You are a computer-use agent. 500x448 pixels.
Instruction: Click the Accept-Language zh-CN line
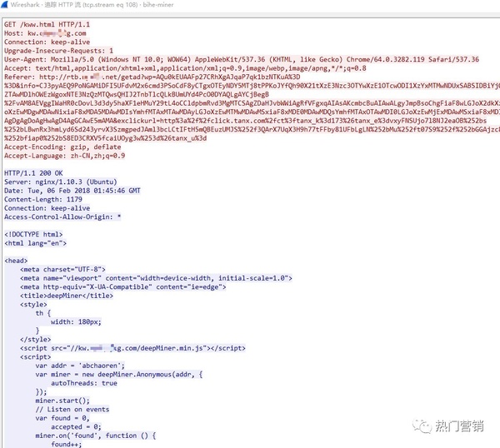tap(64, 156)
